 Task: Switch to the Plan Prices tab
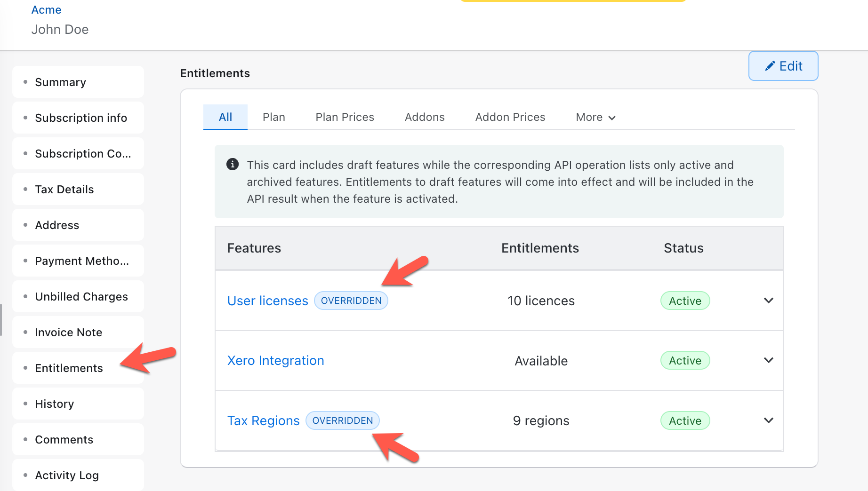coord(345,117)
